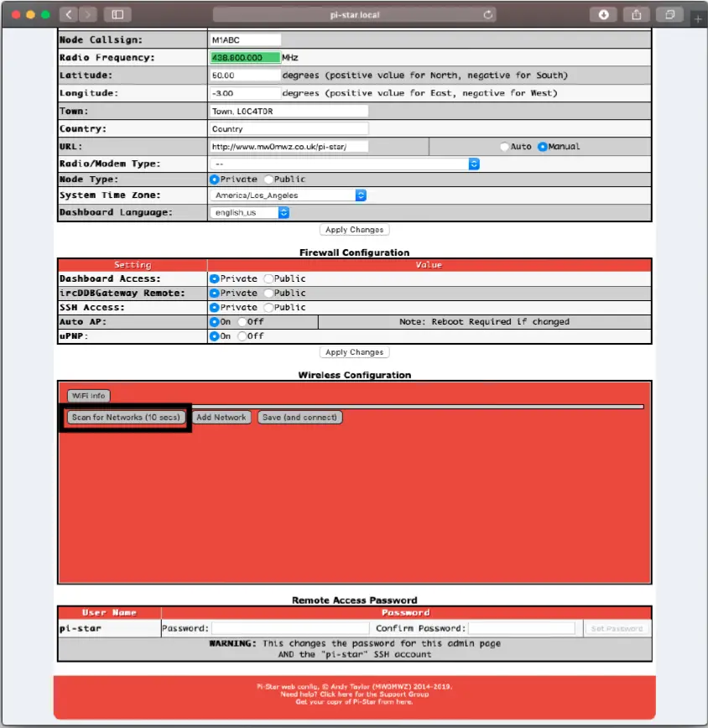The image size is (708, 728).
Task: Click the Wireless Configuration heading
Action: tap(354, 375)
